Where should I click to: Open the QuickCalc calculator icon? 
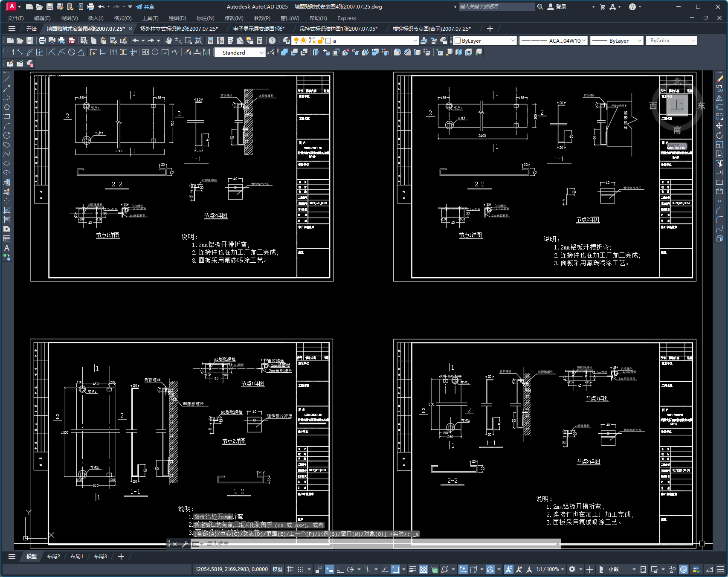(260, 41)
